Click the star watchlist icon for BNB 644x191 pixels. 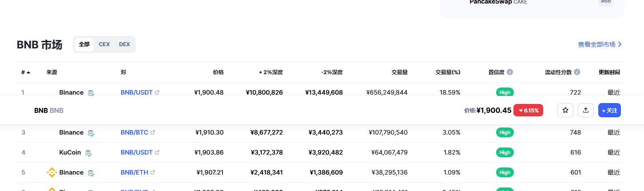(x=565, y=110)
